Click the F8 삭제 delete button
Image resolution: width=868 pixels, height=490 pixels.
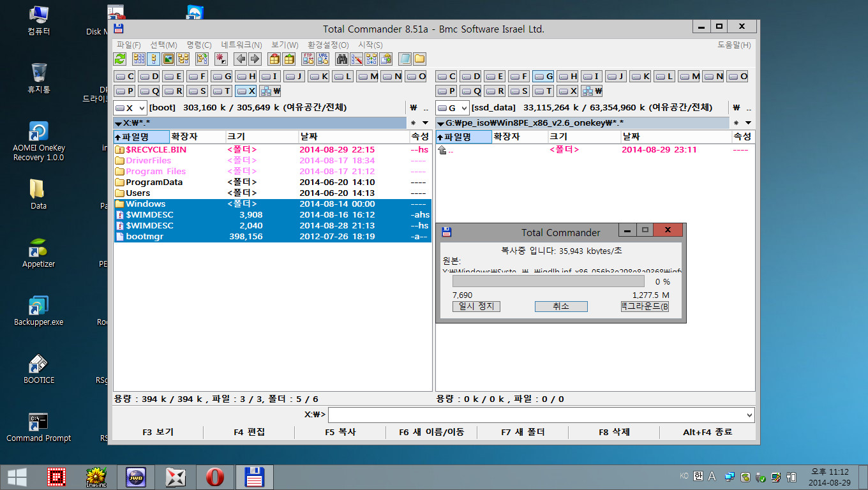pos(614,432)
